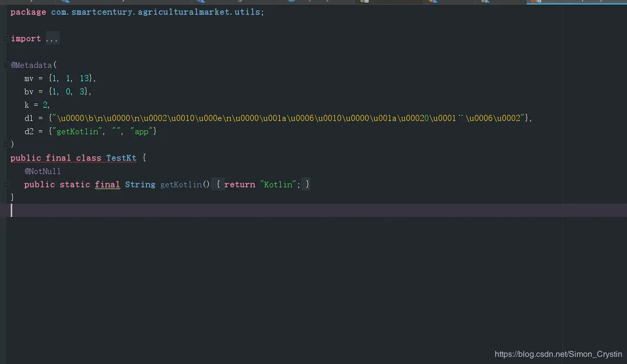Click the "Kotlin" return string
Image resolution: width=627 pixels, height=364 pixels.
pyautogui.click(x=279, y=184)
